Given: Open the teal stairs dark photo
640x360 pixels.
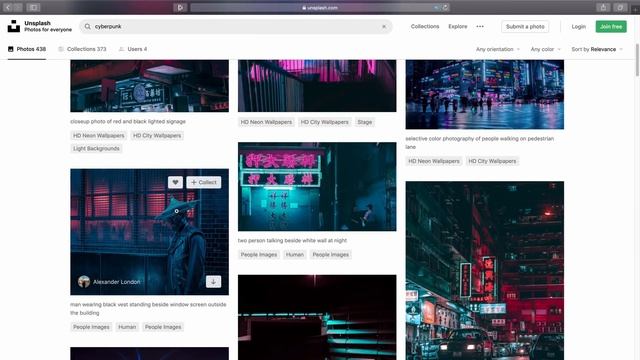Looking at the screenshot, I should point(317,317).
